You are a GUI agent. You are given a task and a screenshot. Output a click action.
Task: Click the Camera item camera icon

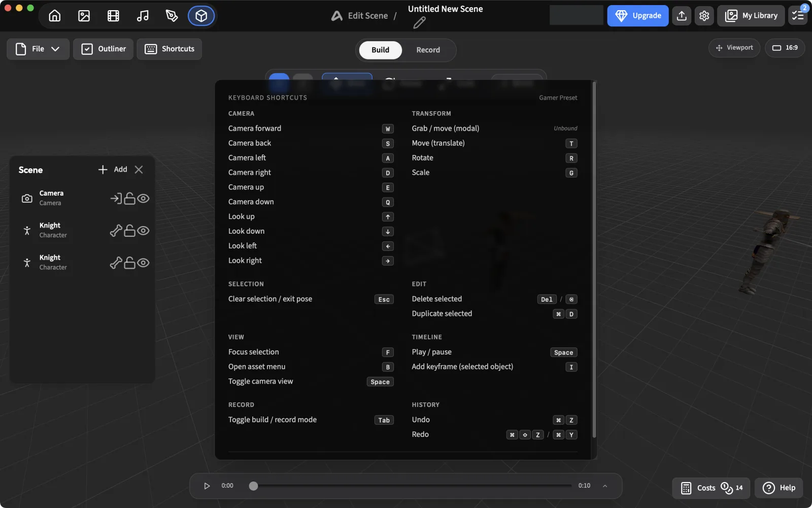click(27, 198)
